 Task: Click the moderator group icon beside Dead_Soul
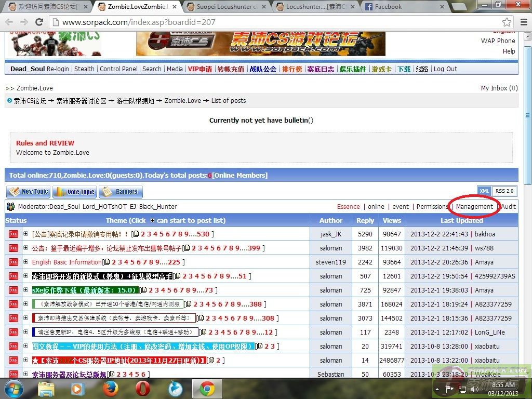tap(10, 206)
